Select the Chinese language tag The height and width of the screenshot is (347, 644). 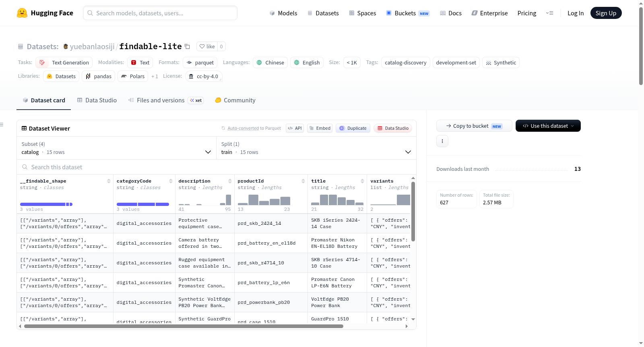(270, 62)
